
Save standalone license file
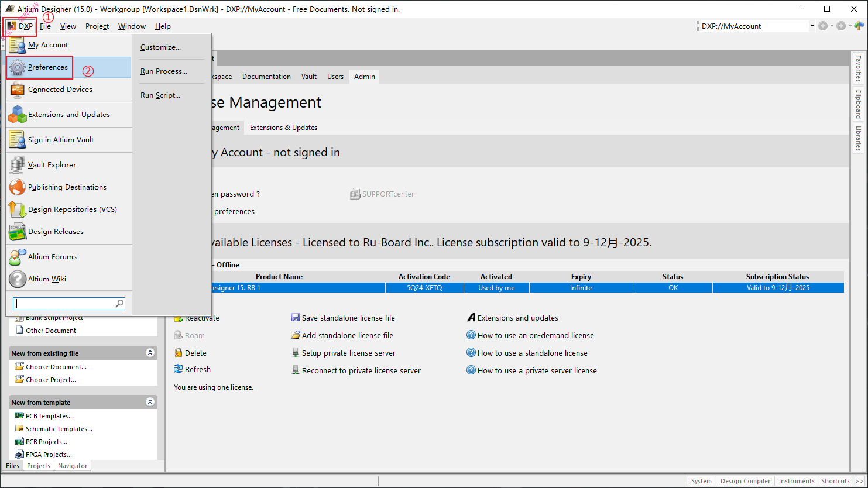(343, 318)
